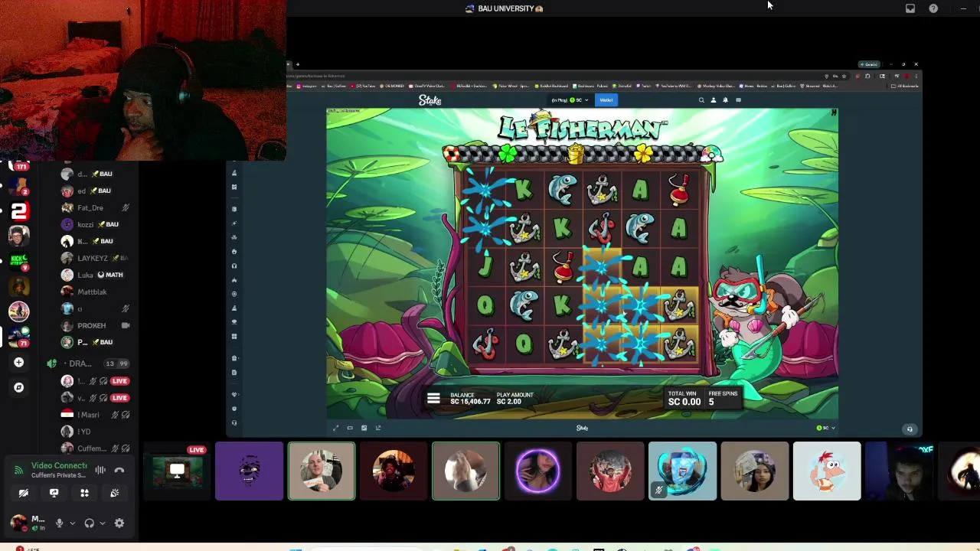Disconnect from the voice call
The height and width of the screenshot is (551, 980).
coord(119,470)
